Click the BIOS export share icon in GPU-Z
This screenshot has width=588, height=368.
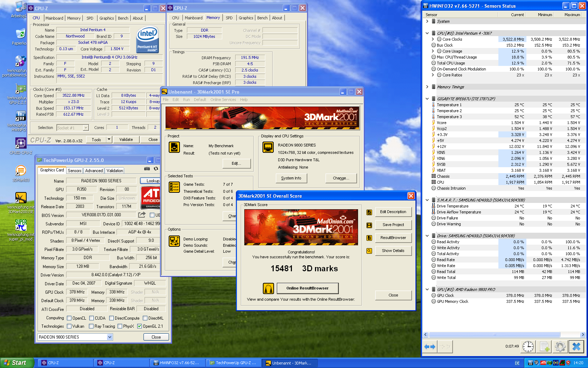[142, 214]
